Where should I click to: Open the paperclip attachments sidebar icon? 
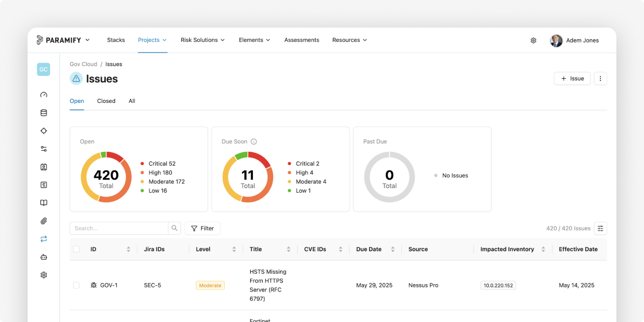[x=44, y=221]
